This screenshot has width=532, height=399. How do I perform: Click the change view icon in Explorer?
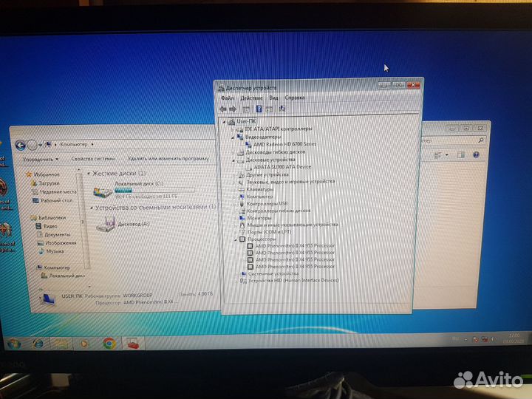click(438, 155)
